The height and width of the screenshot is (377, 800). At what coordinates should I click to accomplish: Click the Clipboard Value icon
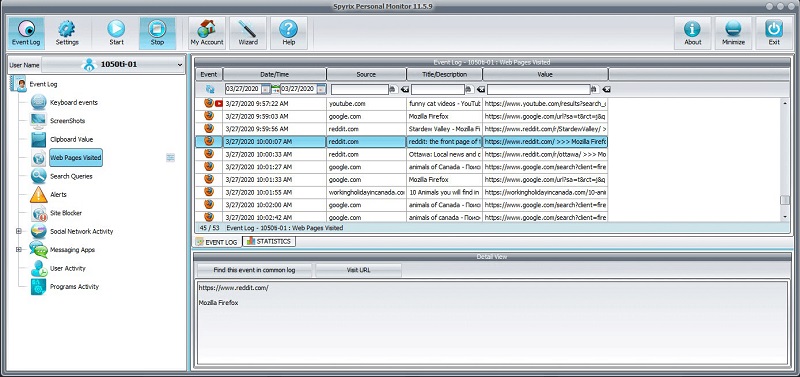[38, 139]
